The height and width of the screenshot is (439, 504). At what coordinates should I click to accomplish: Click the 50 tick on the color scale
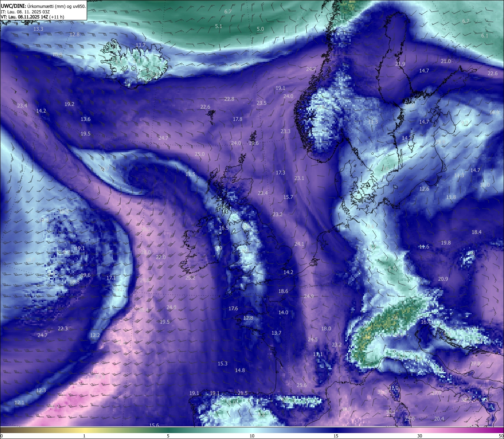click(501, 436)
